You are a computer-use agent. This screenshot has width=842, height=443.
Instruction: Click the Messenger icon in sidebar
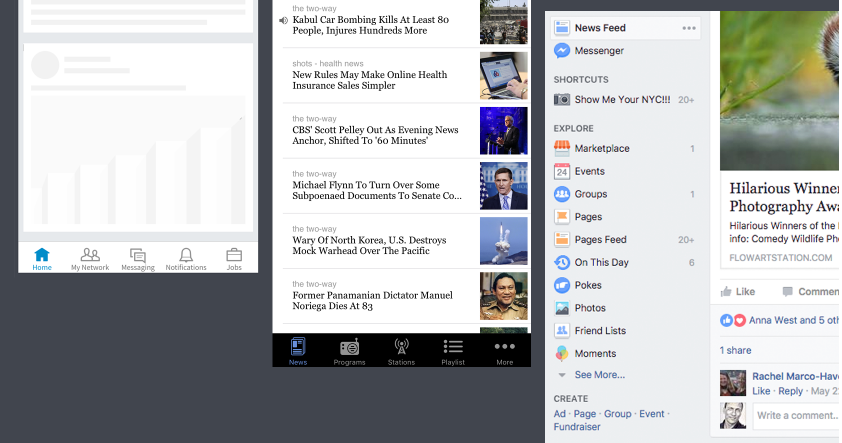tap(562, 50)
